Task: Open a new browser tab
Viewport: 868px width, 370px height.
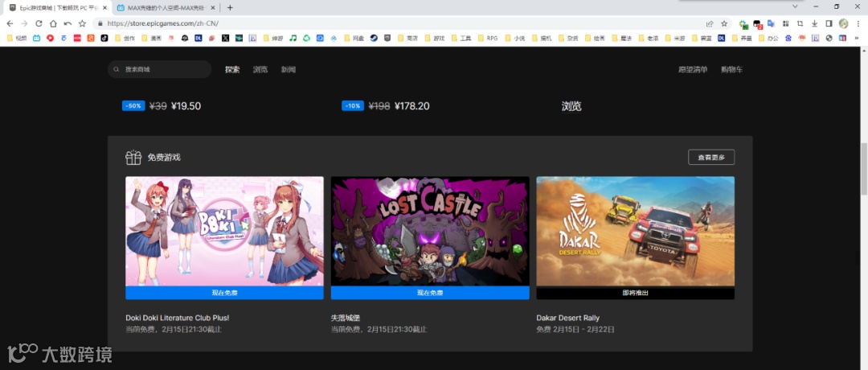Action: 231,7
